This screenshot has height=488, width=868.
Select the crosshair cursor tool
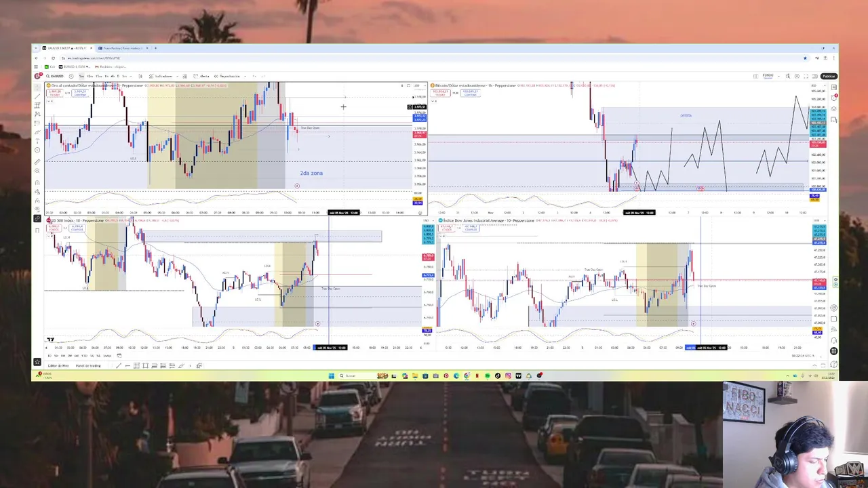[x=37, y=87]
